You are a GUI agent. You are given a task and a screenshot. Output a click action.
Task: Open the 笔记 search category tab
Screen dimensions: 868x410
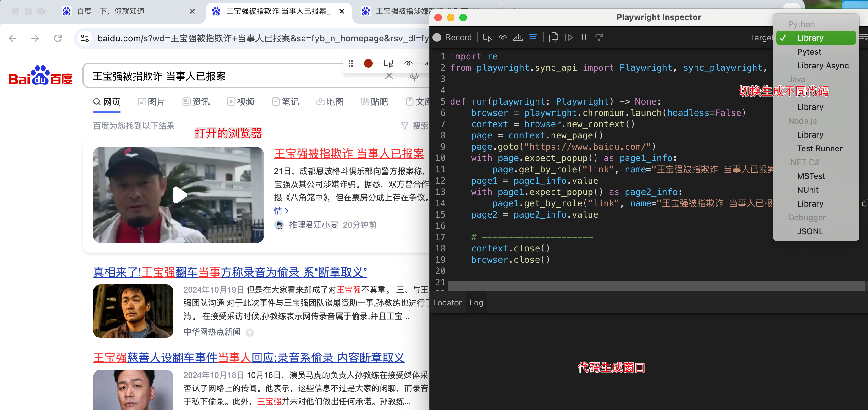(285, 102)
